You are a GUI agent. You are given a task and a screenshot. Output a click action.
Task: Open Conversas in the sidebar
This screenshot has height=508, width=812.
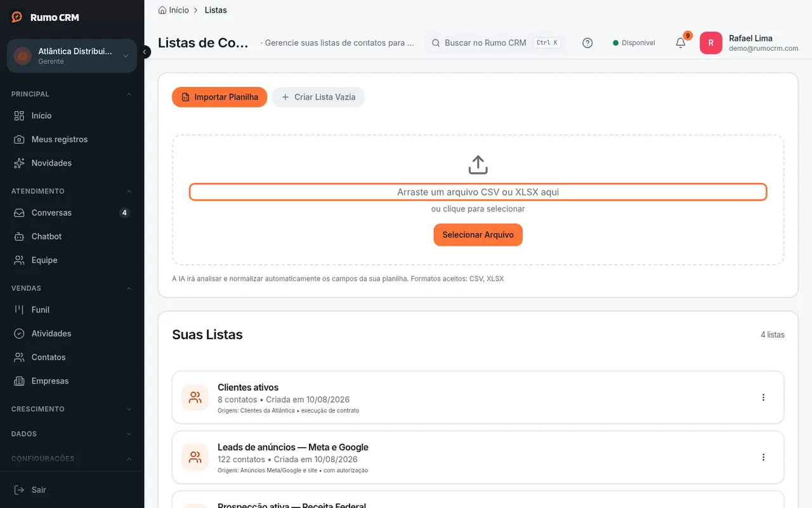[x=72, y=213]
